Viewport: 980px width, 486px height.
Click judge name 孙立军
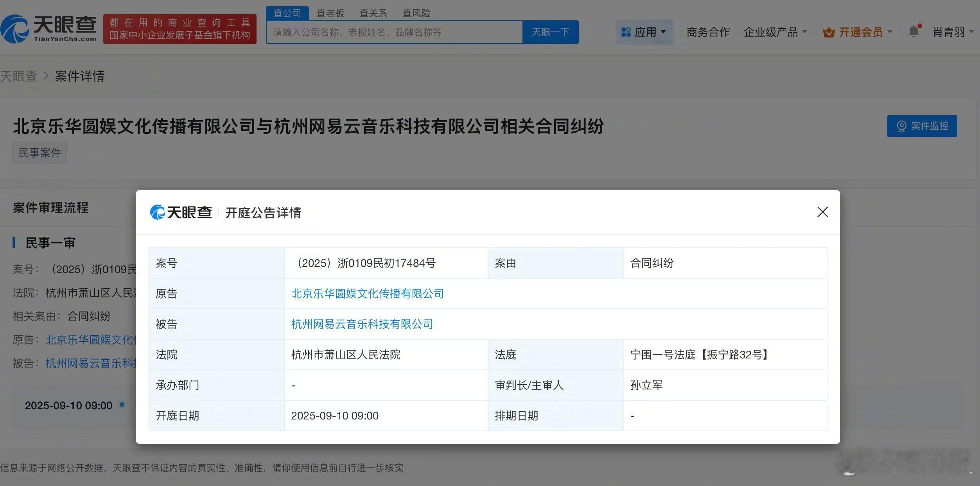(646, 385)
